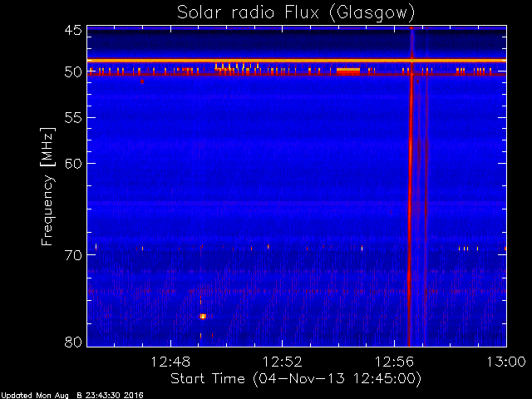Viewport: 532px width, 399px height.
Task: Click the 12:52 time tick label
Action: click(283, 362)
